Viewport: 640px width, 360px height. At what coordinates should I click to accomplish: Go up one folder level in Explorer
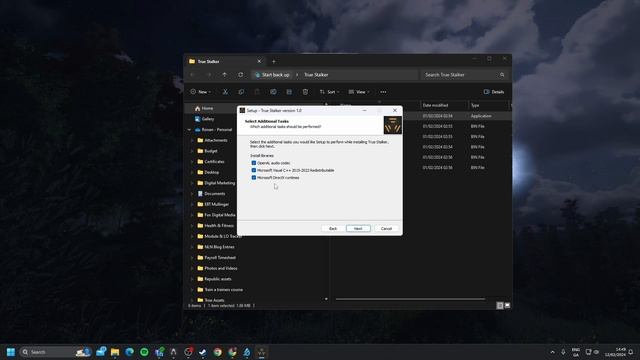224,75
